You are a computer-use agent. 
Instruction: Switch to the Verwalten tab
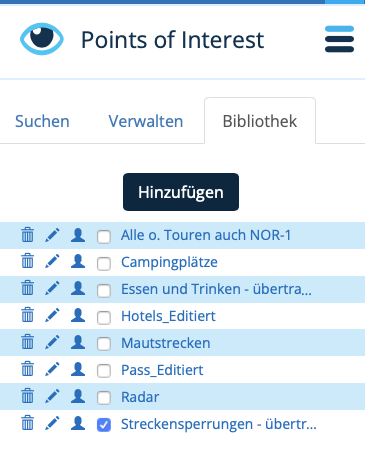pyautogui.click(x=146, y=121)
